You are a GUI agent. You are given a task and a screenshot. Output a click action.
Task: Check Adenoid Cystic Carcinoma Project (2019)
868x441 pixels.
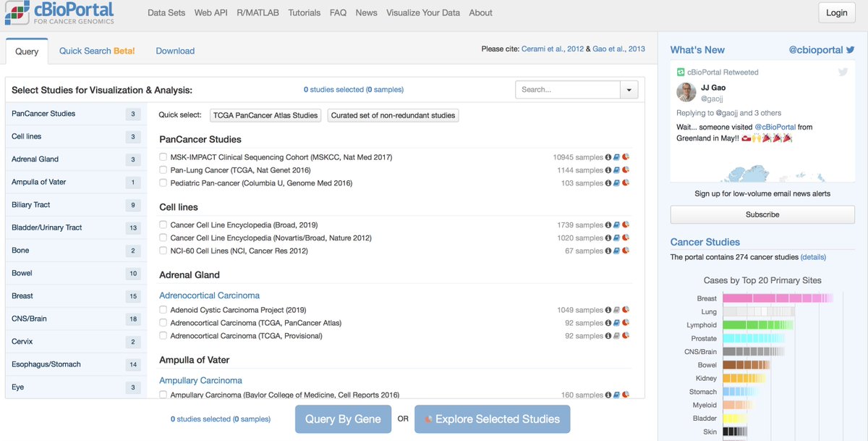click(163, 310)
